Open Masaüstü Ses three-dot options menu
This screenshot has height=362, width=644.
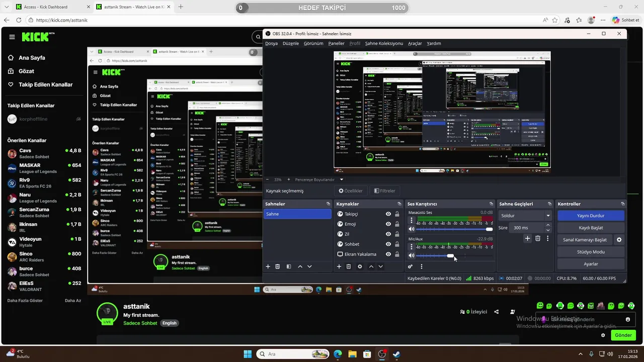[412, 220]
